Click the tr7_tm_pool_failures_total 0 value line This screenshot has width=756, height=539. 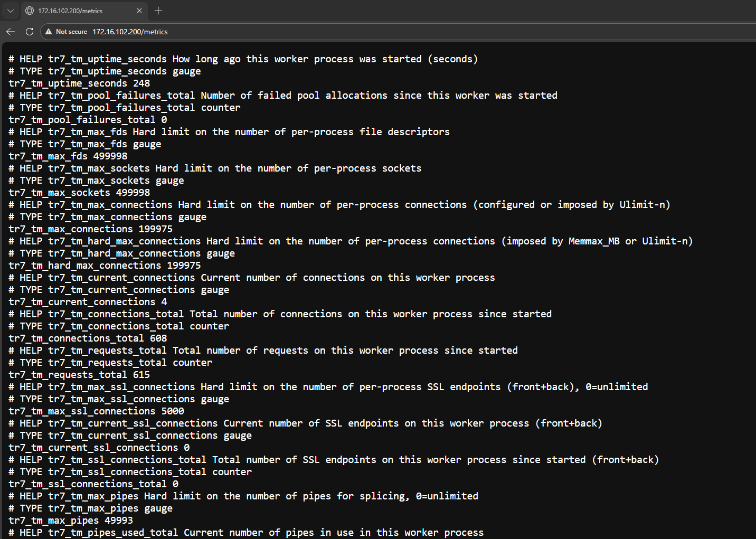88,120
